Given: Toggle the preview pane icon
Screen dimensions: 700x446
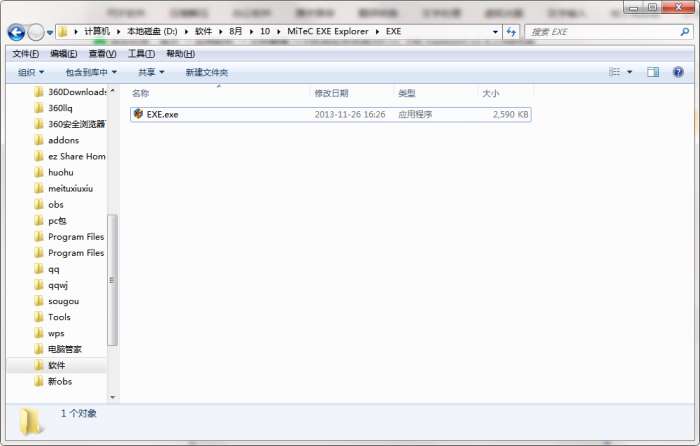Looking at the screenshot, I should point(653,72).
